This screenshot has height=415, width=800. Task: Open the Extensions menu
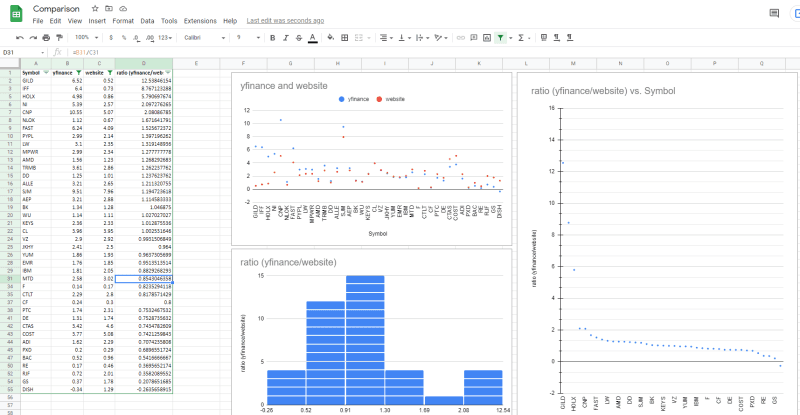200,20
